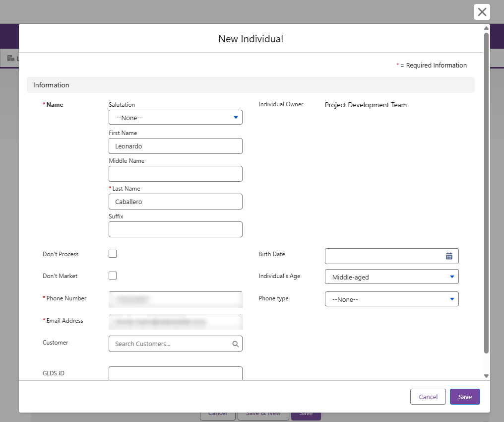
Task: Click the Email Address field
Action: 176,322
